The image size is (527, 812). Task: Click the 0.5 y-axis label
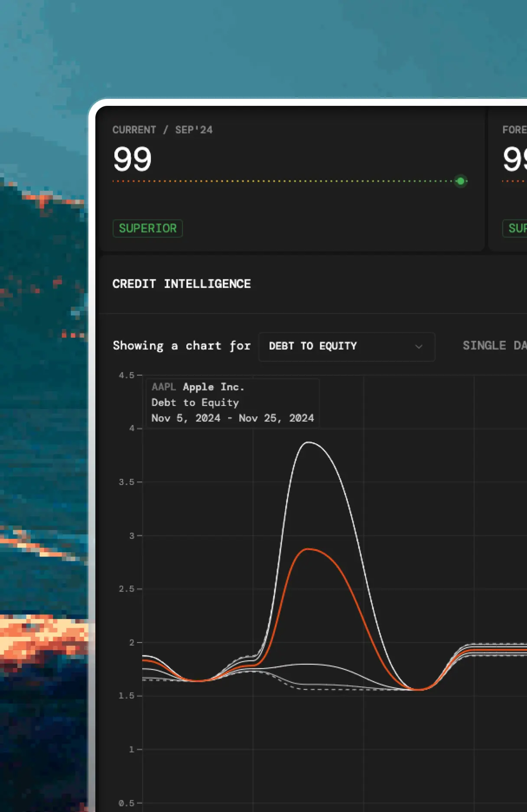127,803
